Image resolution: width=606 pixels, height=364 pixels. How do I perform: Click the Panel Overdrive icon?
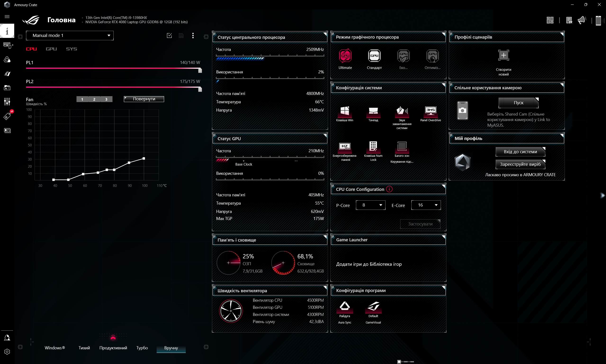pyautogui.click(x=431, y=111)
